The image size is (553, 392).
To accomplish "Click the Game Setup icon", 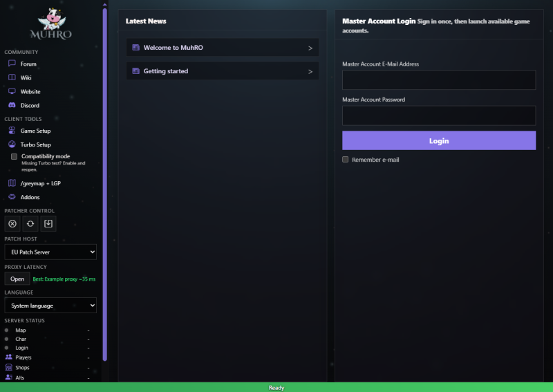I will [x=12, y=131].
